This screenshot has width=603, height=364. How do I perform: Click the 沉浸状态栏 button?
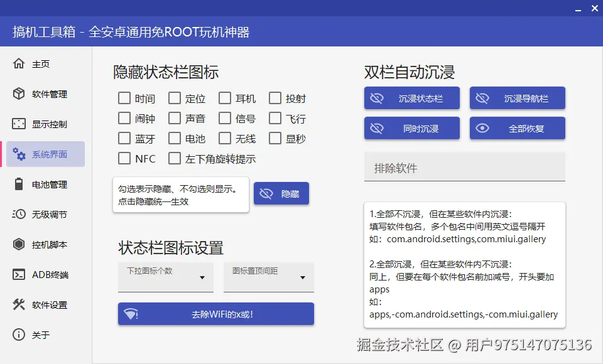point(412,98)
